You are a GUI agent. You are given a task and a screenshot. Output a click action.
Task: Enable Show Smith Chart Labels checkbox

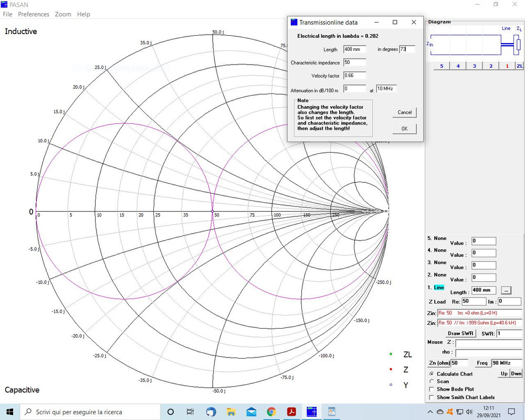[432, 397]
